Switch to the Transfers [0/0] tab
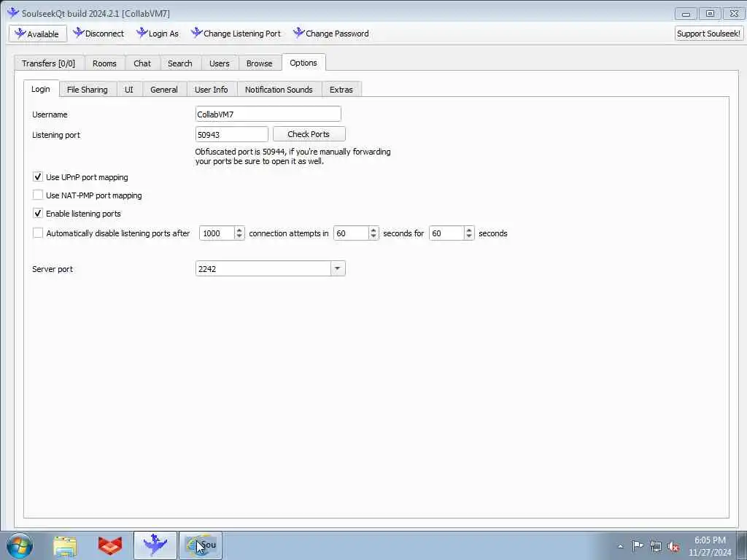Viewport: 747px width, 560px height. (x=49, y=63)
